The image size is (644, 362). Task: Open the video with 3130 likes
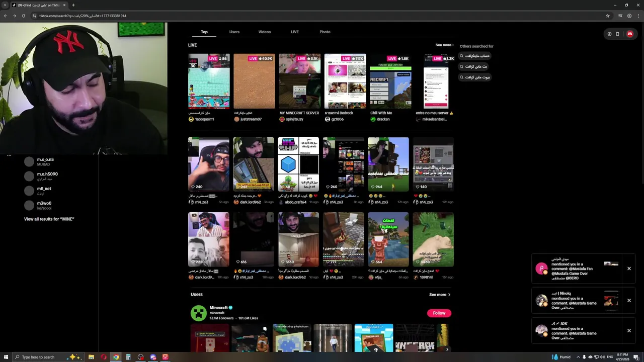point(298,239)
